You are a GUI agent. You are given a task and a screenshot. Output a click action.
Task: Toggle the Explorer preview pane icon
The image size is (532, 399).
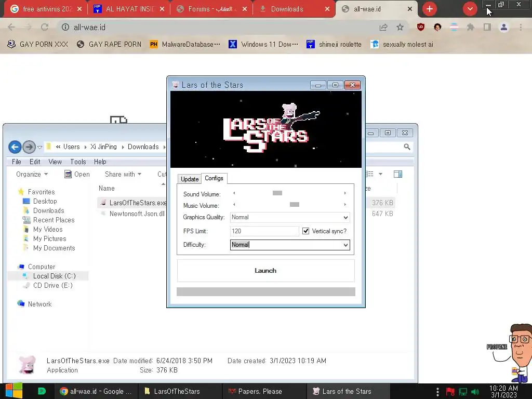click(x=397, y=175)
